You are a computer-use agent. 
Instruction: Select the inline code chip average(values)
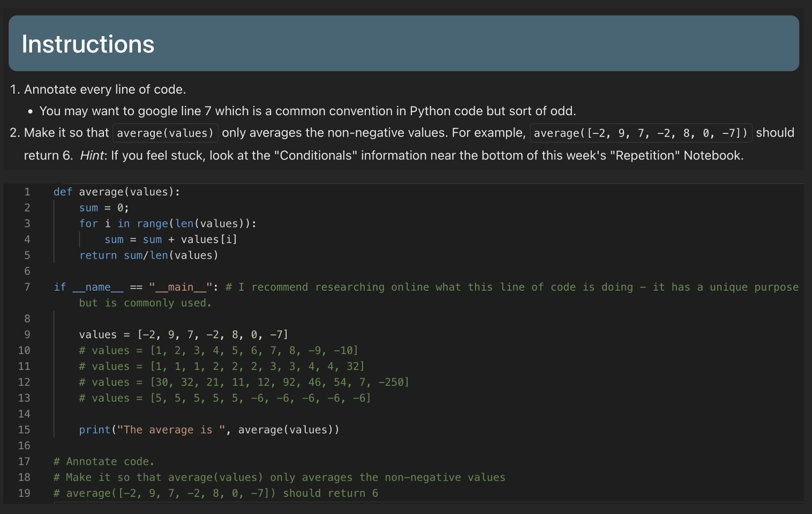(165, 133)
